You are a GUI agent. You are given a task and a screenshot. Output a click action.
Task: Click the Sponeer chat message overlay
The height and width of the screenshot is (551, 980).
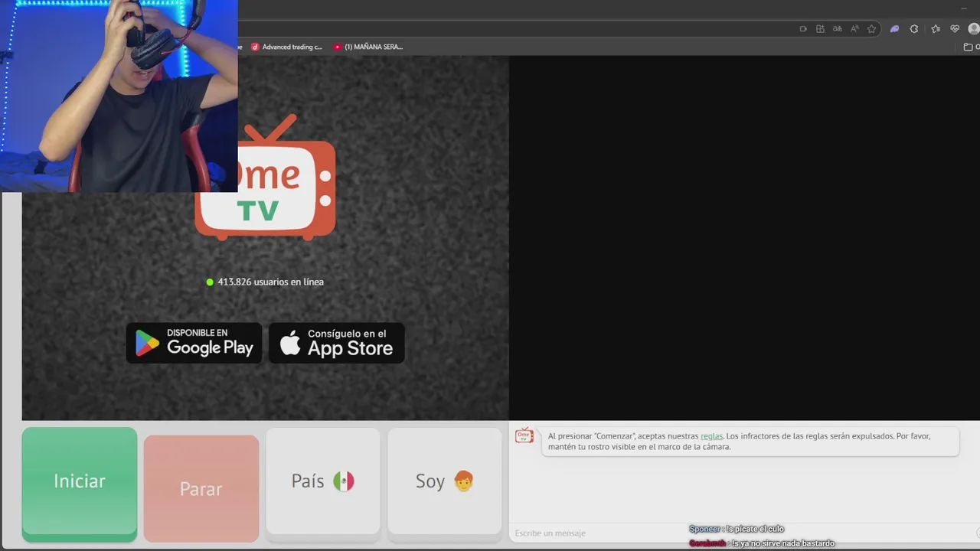pos(737,529)
